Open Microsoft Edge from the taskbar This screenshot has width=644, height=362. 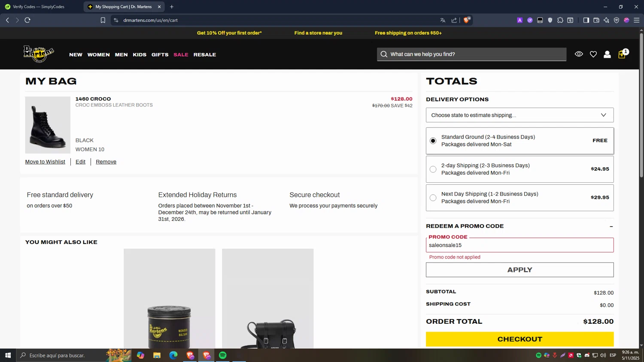(x=173, y=355)
